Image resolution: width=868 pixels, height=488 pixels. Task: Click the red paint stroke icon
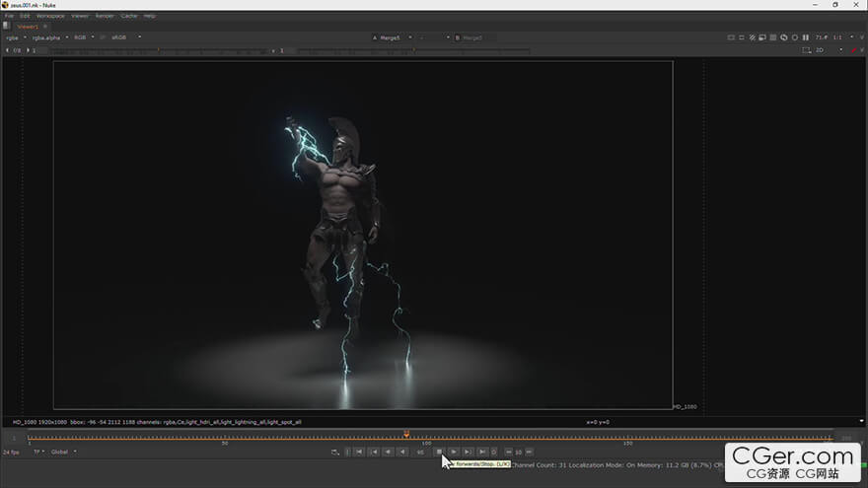coord(853,50)
